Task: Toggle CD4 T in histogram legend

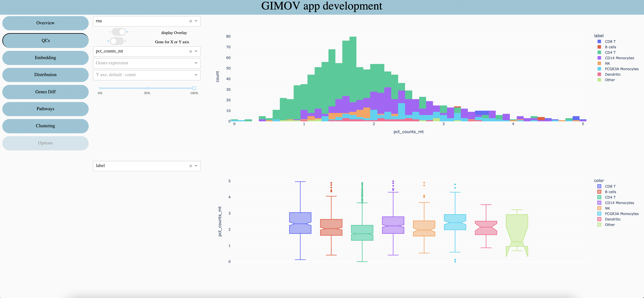Action: tap(607, 53)
